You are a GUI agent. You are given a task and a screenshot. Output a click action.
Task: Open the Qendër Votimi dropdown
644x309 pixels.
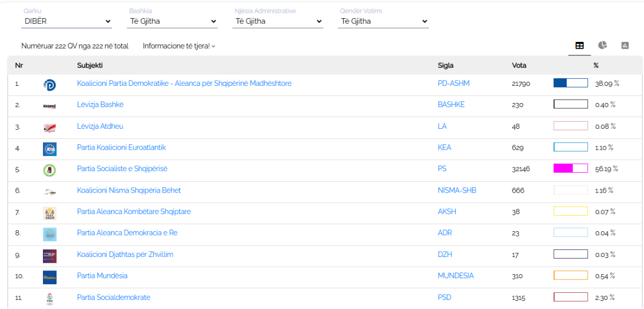click(384, 21)
